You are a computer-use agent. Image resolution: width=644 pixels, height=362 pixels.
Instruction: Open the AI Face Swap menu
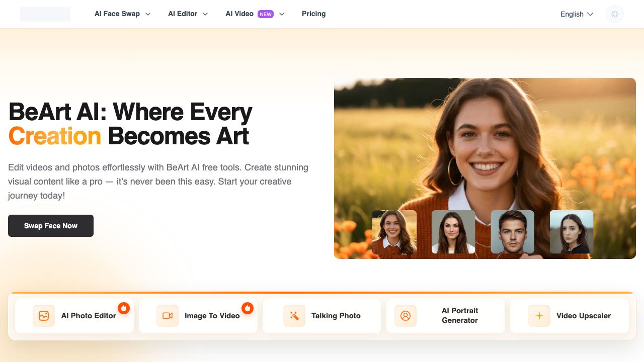pos(123,14)
